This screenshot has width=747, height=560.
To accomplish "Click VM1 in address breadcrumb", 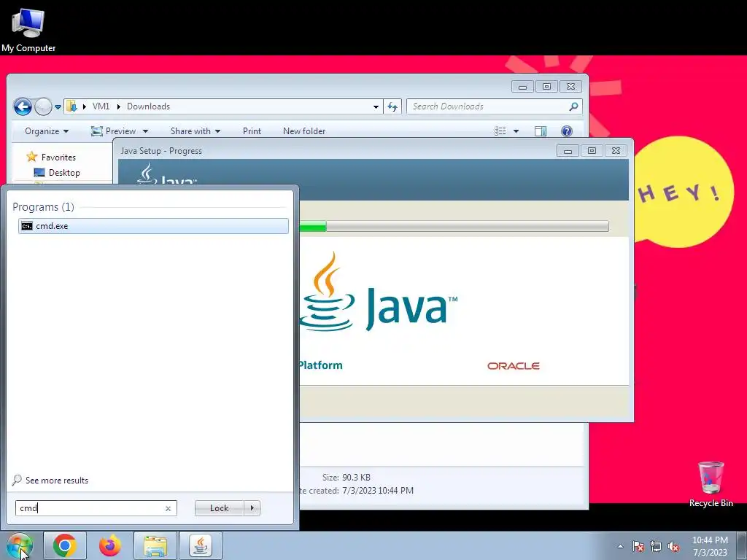I will tap(101, 106).
